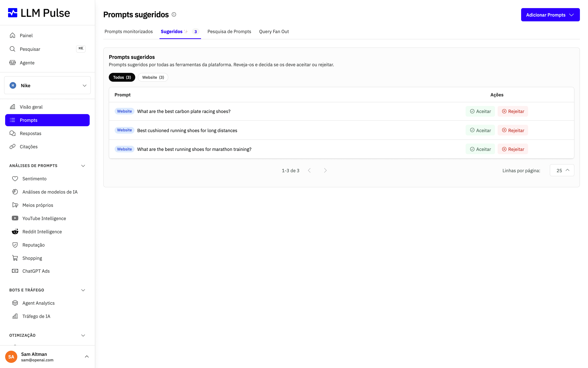Open the Prompts sidebar item
The width and height of the screenshot is (588, 368).
[47, 120]
